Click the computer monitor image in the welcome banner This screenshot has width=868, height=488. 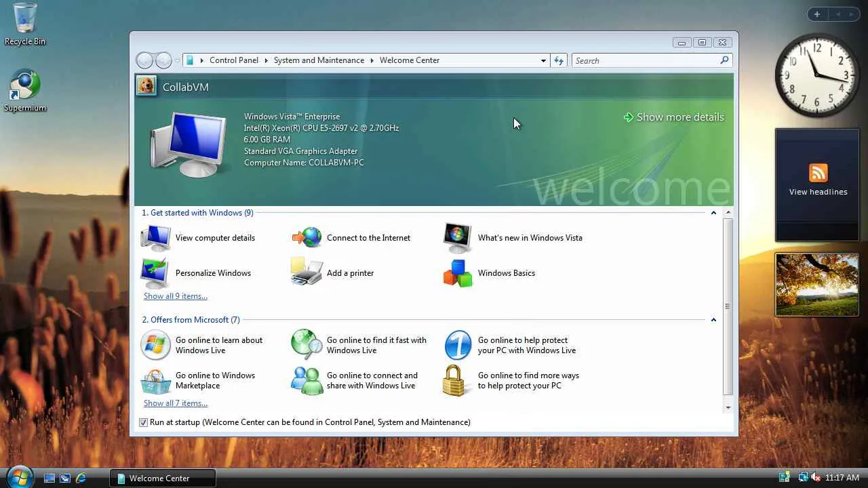[189, 146]
